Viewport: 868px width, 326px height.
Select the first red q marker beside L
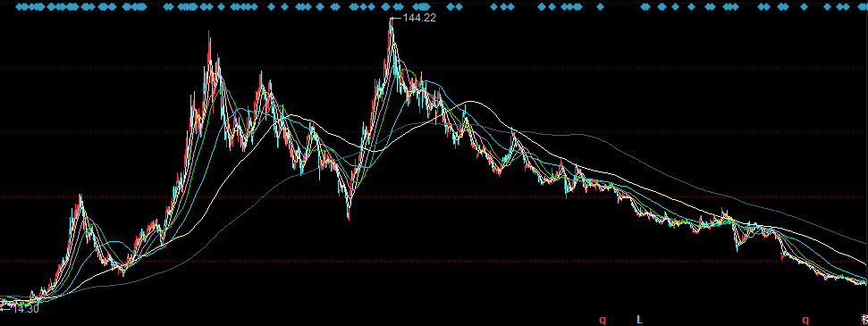[603, 320]
